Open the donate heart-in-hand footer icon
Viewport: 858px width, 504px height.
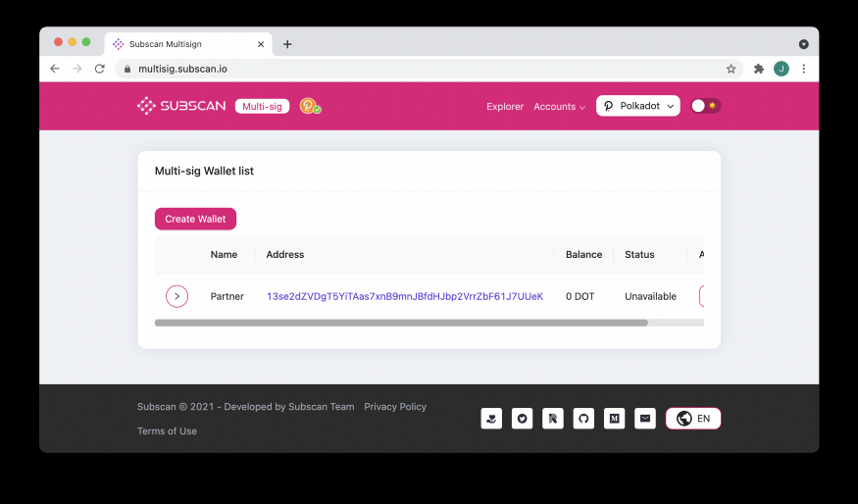[491, 419]
